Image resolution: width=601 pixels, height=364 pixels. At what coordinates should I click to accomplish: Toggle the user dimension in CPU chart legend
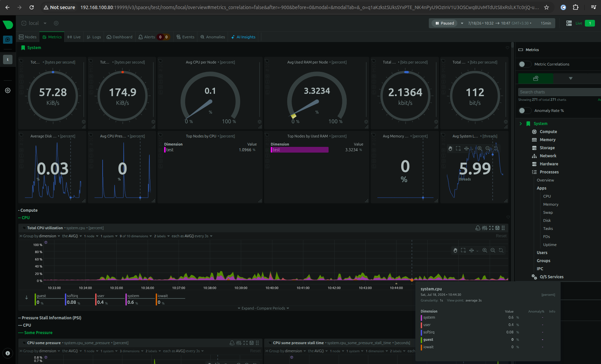109,299
